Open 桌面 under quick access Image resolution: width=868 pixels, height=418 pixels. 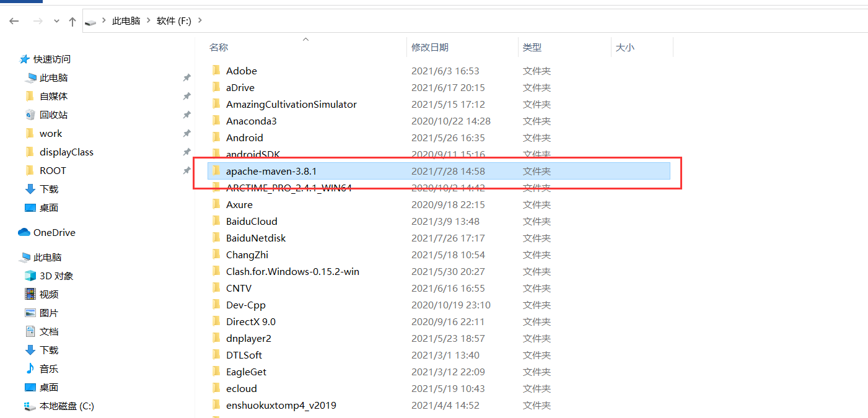49,207
